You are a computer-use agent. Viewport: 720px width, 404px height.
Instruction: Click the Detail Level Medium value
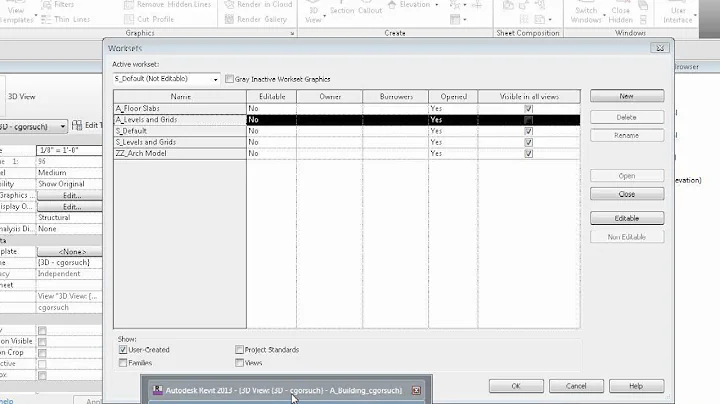click(69, 173)
